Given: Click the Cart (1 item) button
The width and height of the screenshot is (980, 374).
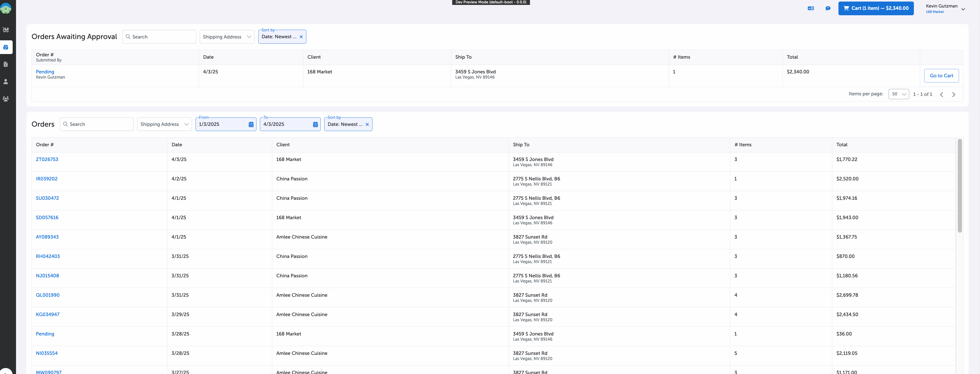Looking at the screenshot, I should pyautogui.click(x=876, y=8).
